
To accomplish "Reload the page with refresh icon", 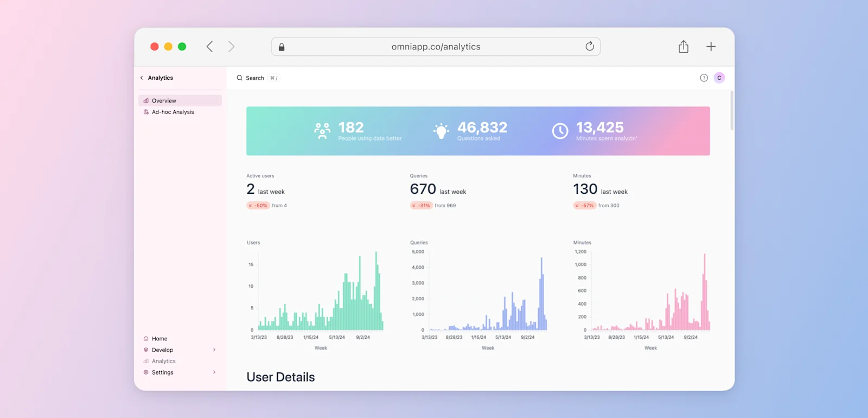I will coord(590,47).
